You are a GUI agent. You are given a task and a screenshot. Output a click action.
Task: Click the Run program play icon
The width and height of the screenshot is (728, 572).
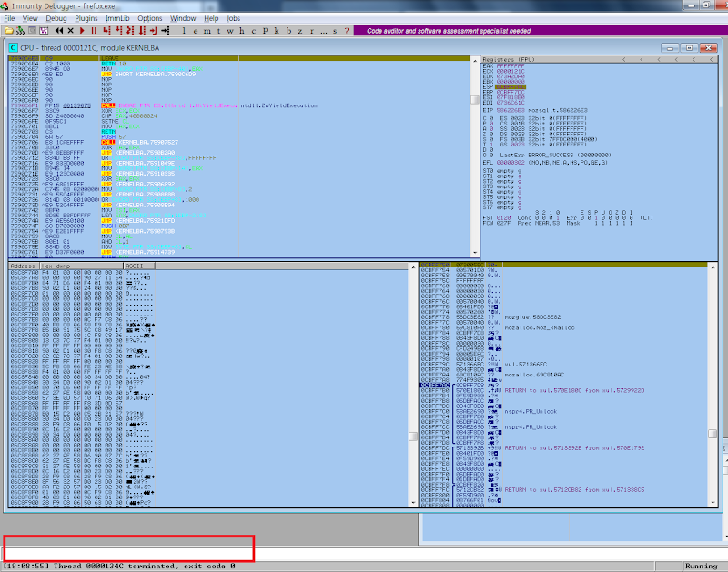(81, 30)
